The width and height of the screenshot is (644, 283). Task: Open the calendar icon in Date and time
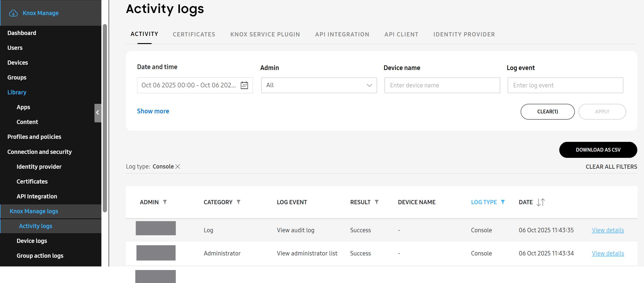coord(244,85)
